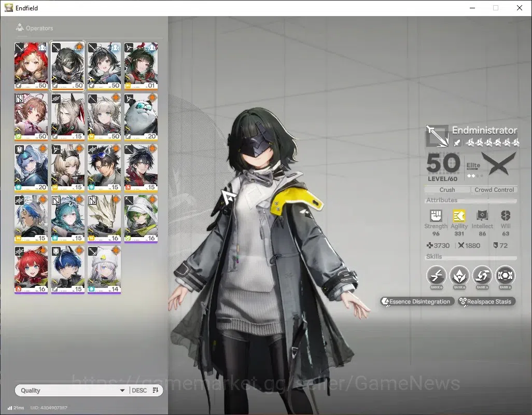The width and height of the screenshot is (532, 415).
Task: Click the team badge on red-hooded operator card
Action: (x=43, y=48)
